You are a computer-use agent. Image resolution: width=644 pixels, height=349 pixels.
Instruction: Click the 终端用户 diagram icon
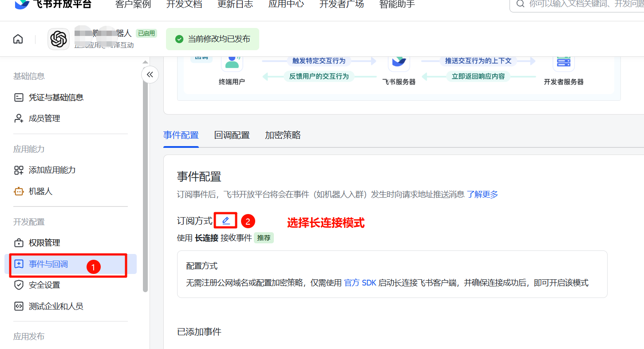point(232,62)
